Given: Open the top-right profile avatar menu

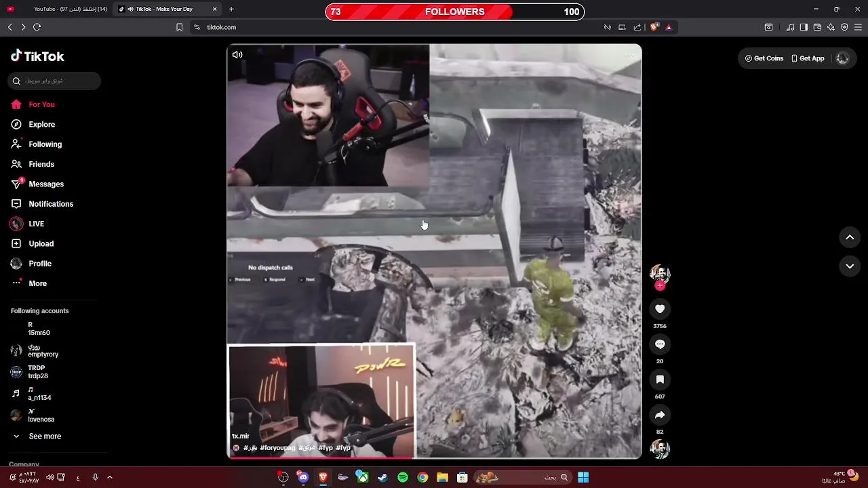Looking at the screenshot, I should coord(843,58).
